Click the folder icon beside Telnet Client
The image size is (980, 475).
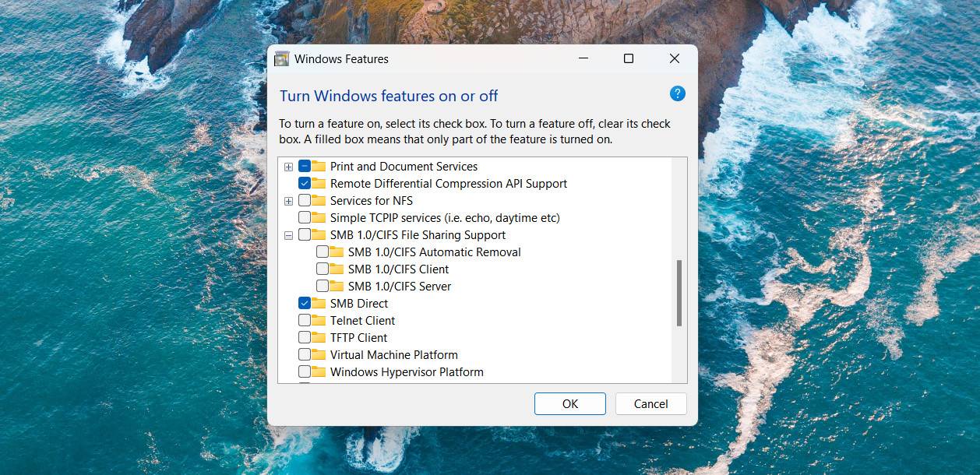pos(319,320)
